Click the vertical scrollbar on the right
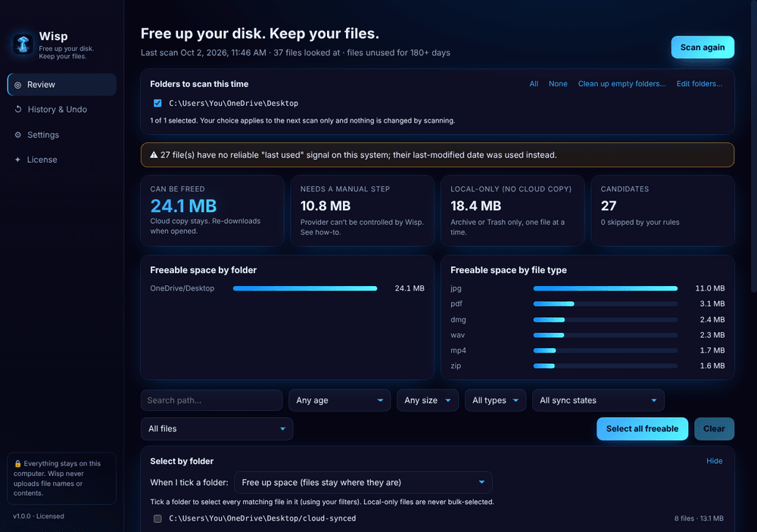This screenshot has height=532, width=757. click(x=754, y=145)
